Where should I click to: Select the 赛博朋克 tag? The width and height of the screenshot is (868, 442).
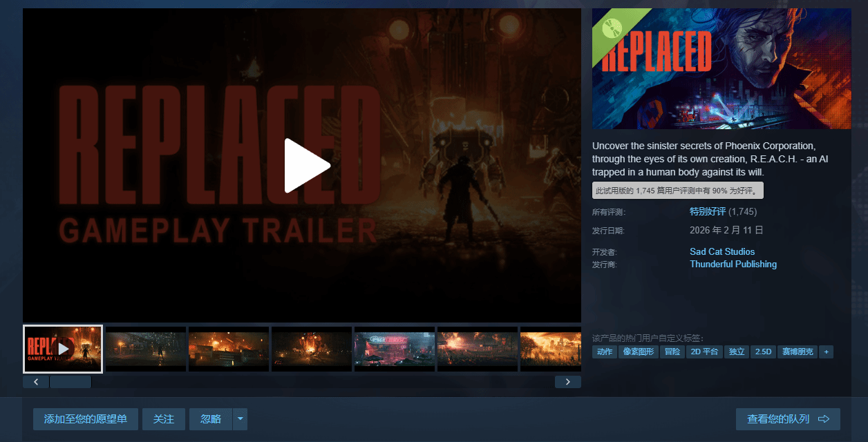pyautogui.click(x=798, y=352)
